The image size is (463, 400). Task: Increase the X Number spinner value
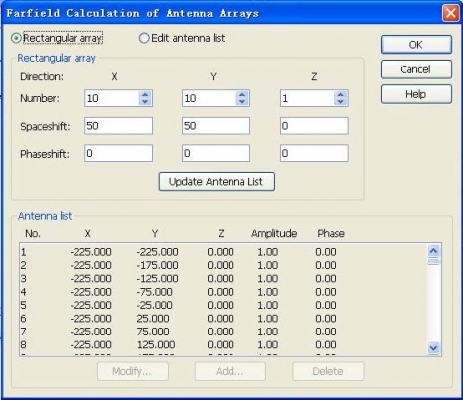(x=145, y=94)
